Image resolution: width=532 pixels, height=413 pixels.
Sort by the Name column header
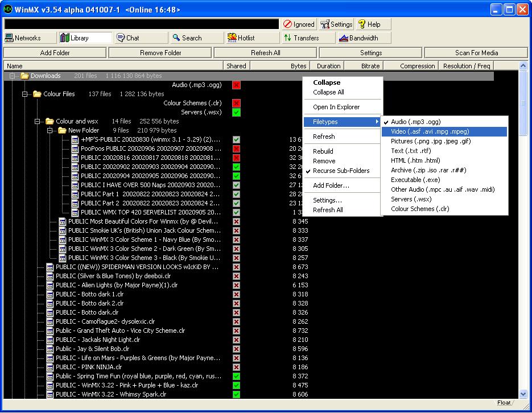coord(113,66)
